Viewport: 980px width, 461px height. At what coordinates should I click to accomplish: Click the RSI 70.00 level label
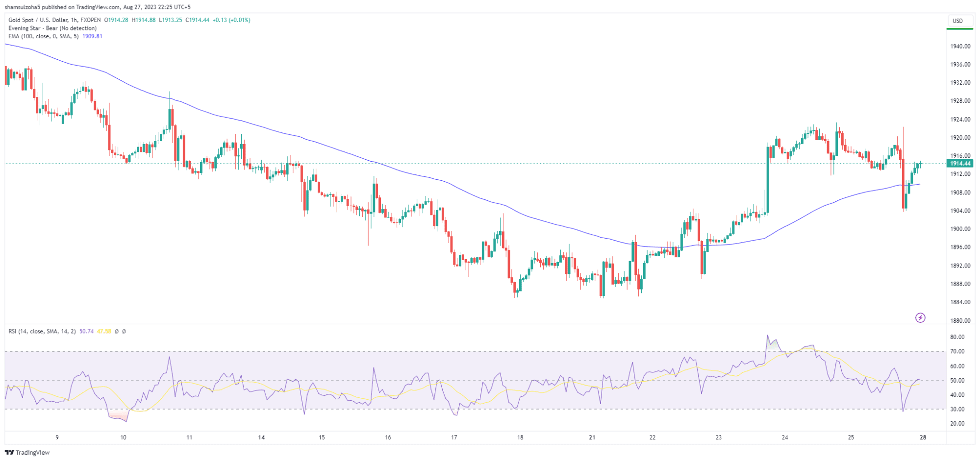tap(957, 352)
